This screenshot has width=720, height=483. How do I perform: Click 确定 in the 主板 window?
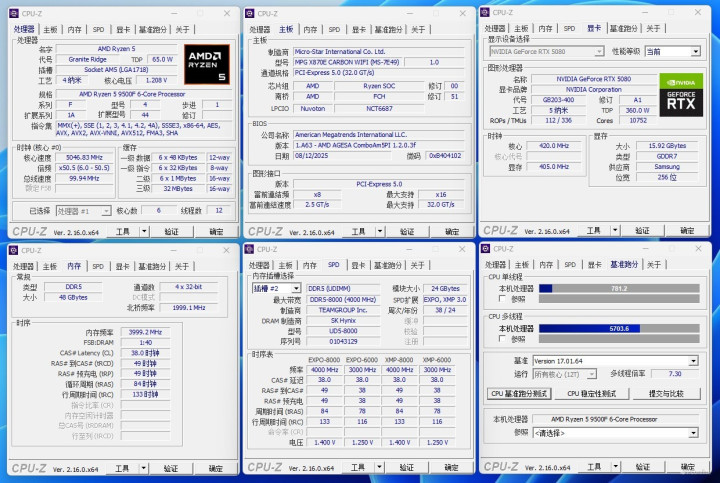pos(452,231)
